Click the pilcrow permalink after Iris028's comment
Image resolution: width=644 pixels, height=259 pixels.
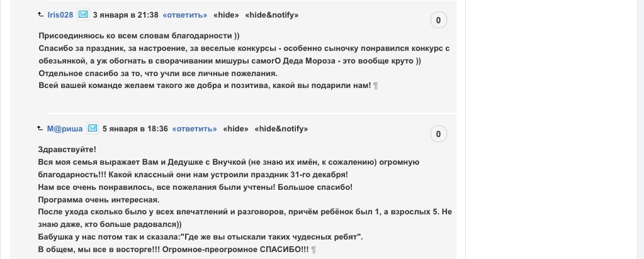pos(376,86)
